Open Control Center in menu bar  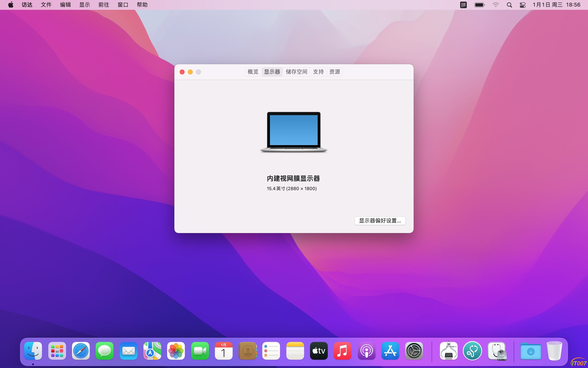[x=523, y=5]
